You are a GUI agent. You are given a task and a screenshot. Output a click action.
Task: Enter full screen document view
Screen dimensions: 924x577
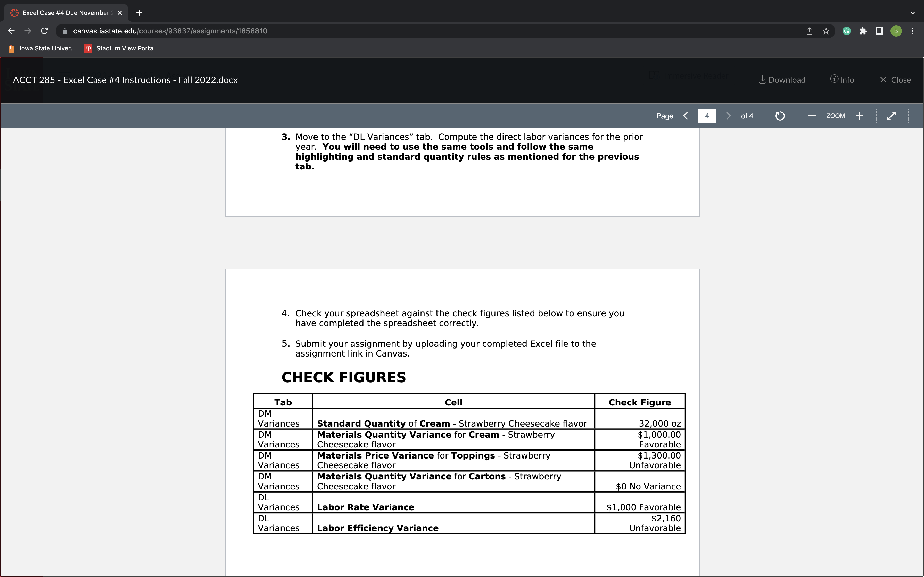[892, 116]
